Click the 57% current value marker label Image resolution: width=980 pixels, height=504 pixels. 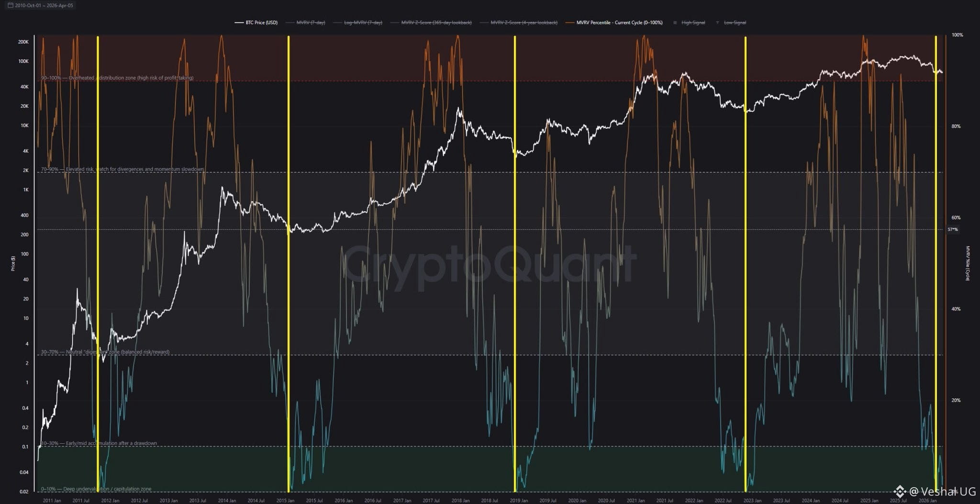tap(953, 230)
